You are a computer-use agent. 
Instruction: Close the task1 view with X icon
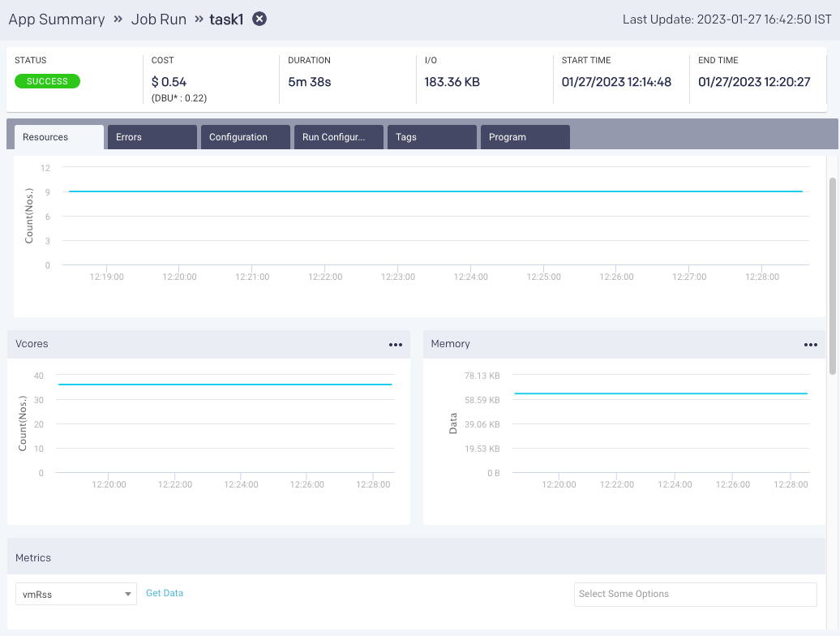(x=259, y=19)
